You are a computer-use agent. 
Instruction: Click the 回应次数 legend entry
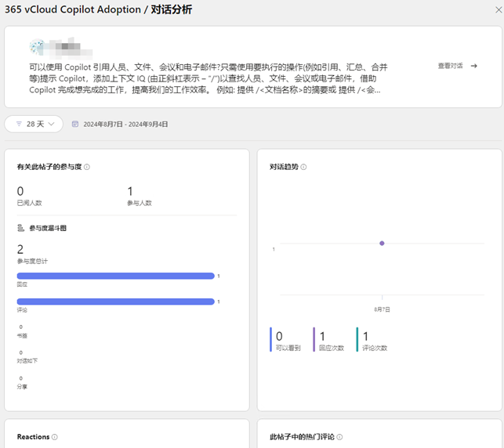point(329,339)
